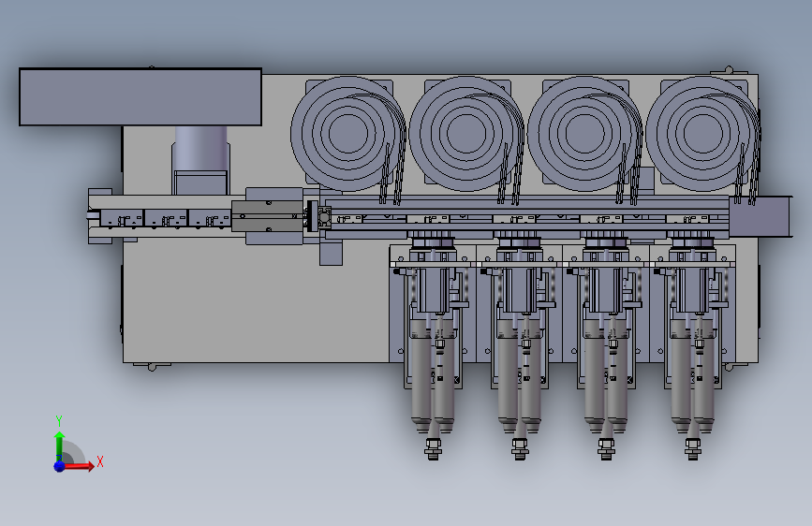
Task: Select the slide carriage block at the rail's middle
Action: click(x=267, y=216)
